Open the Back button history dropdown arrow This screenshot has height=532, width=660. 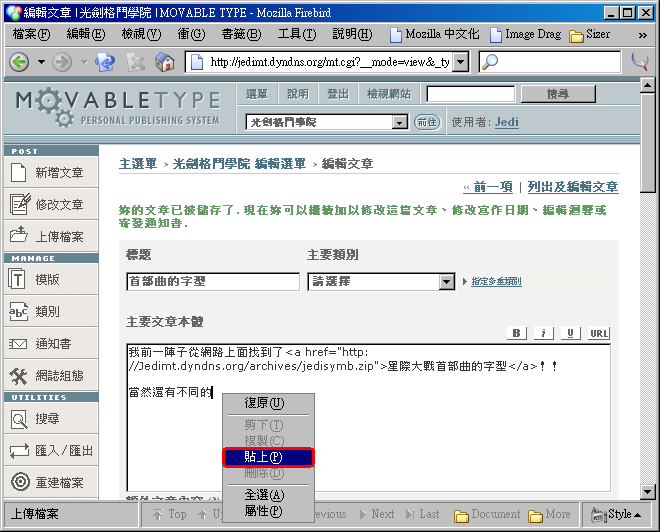click(41, 62)
